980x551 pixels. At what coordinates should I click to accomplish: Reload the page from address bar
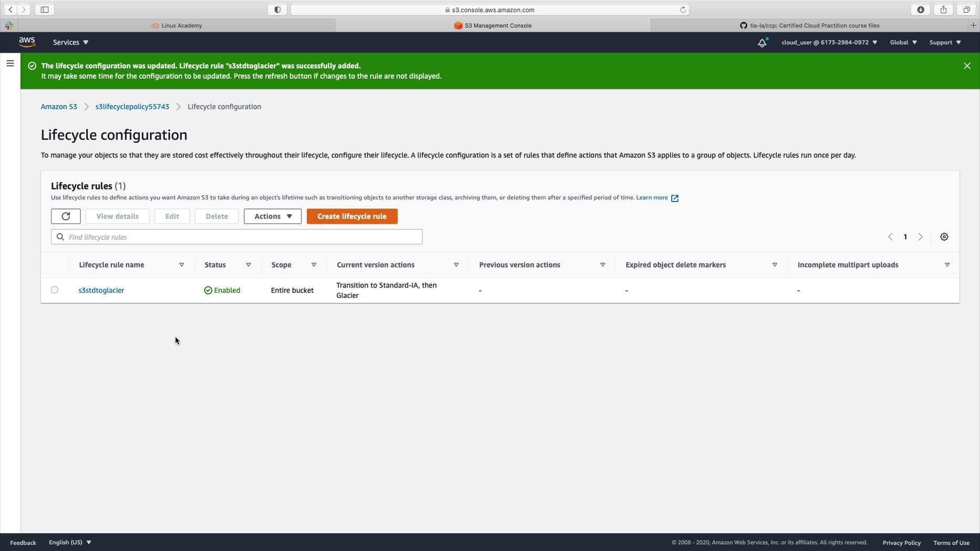tap(683, 9)
